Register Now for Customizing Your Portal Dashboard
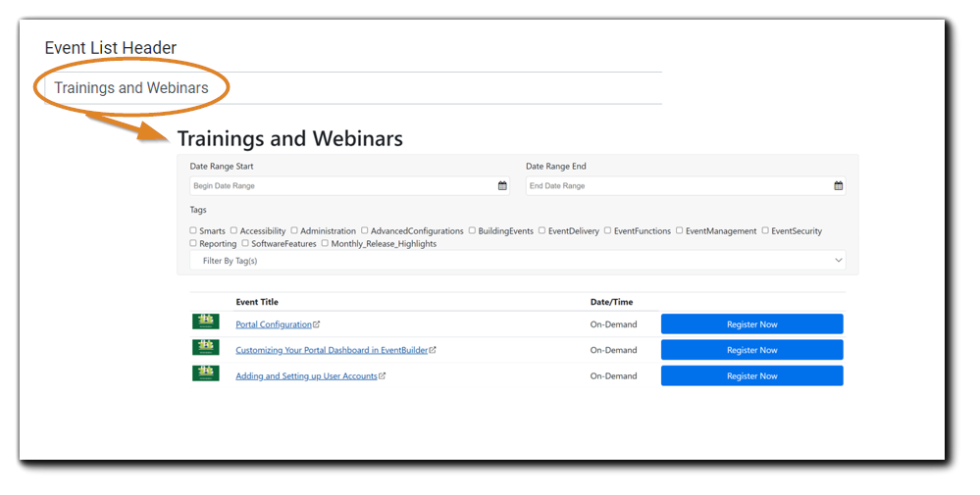 [751, 350]
